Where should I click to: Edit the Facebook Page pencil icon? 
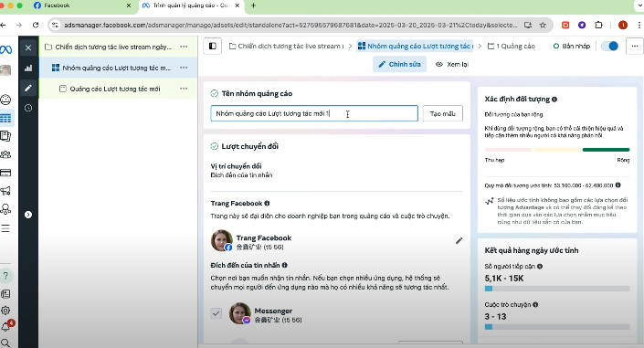click(x=459, y=241)
